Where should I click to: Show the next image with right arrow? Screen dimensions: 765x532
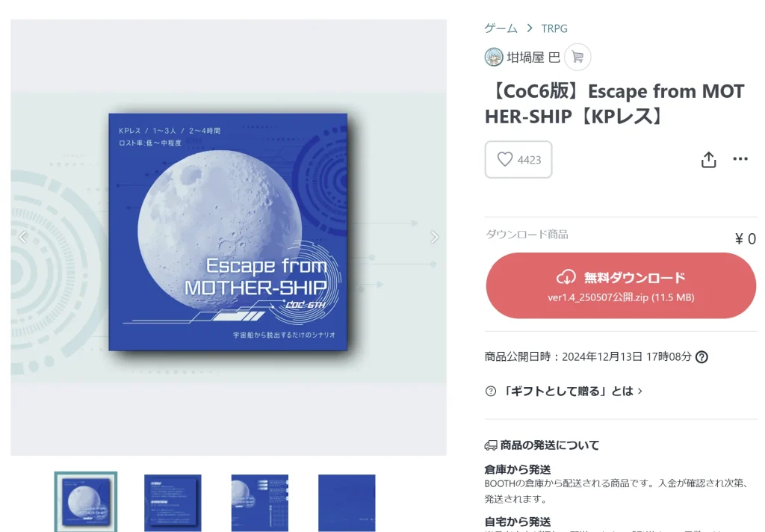pos(434,237)
